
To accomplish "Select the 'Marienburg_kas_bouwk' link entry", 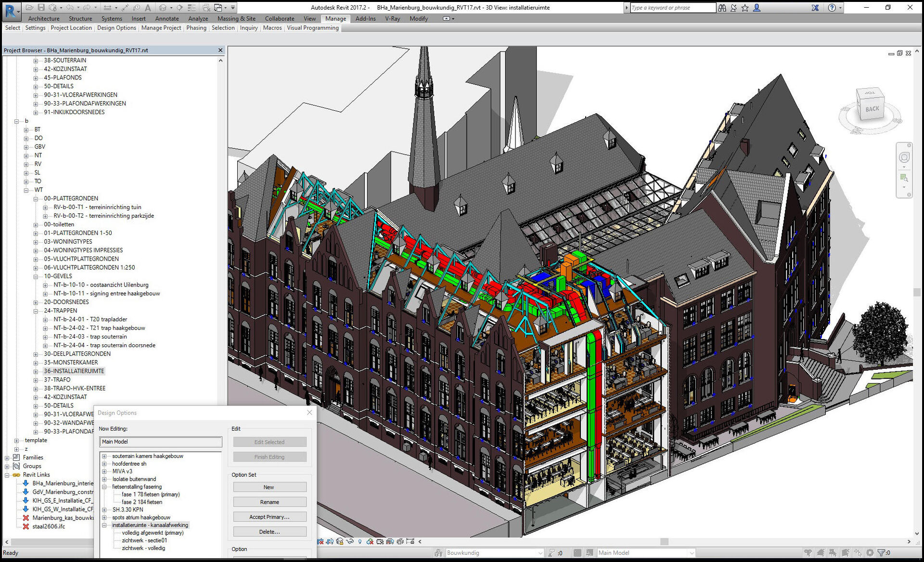I will coord(63,518).
